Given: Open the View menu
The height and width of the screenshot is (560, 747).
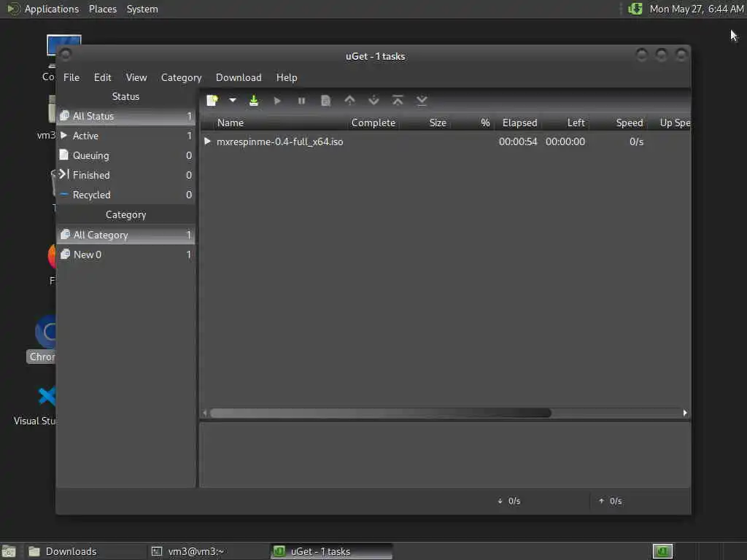Looking at the screenshot, I should 136,77.
